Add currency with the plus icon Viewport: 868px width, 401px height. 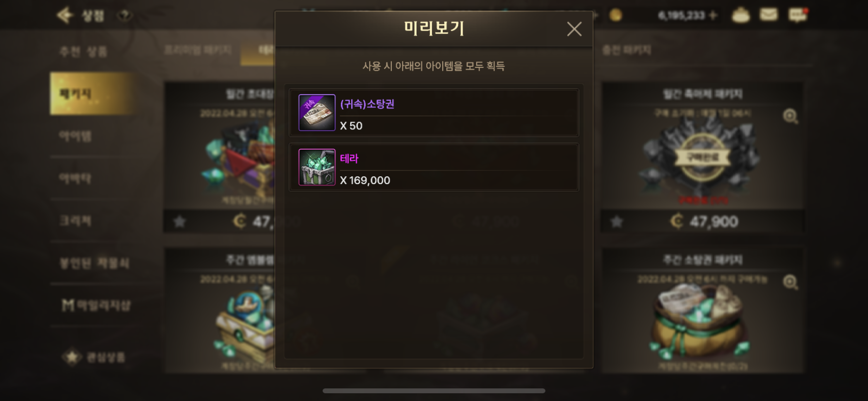[713, 15]
